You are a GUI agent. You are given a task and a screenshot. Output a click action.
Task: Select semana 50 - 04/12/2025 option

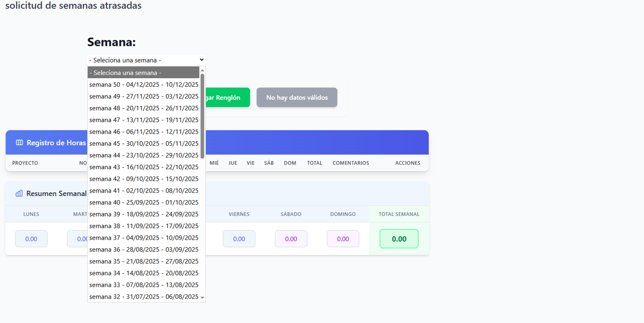pyautogui.click(x=144, y=84)
